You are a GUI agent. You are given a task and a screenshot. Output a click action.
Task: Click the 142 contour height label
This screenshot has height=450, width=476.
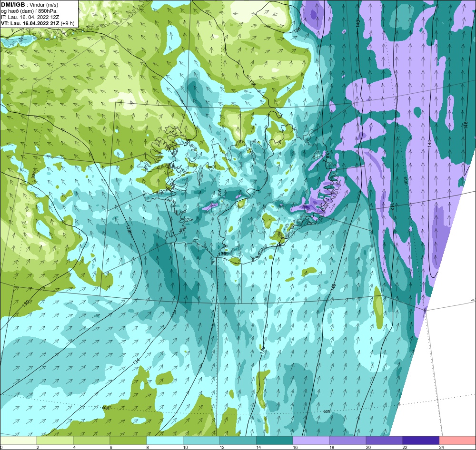pos(392,207)
